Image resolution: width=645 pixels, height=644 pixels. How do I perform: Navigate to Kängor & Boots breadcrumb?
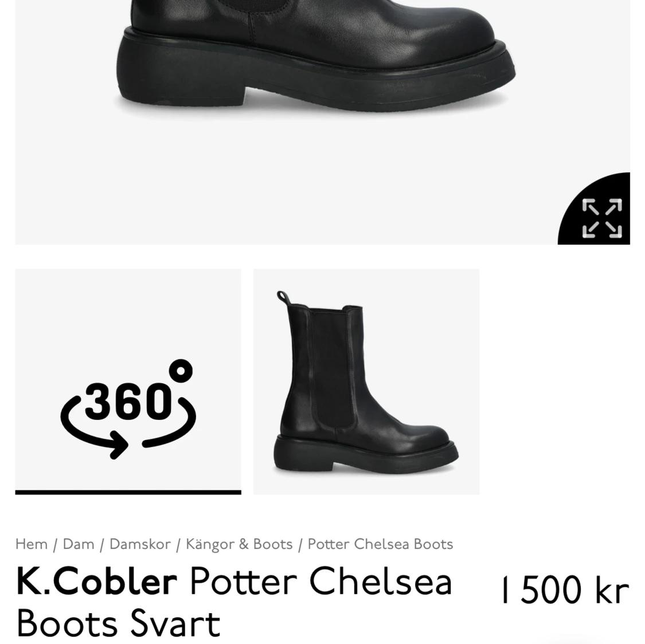[239, 544]
